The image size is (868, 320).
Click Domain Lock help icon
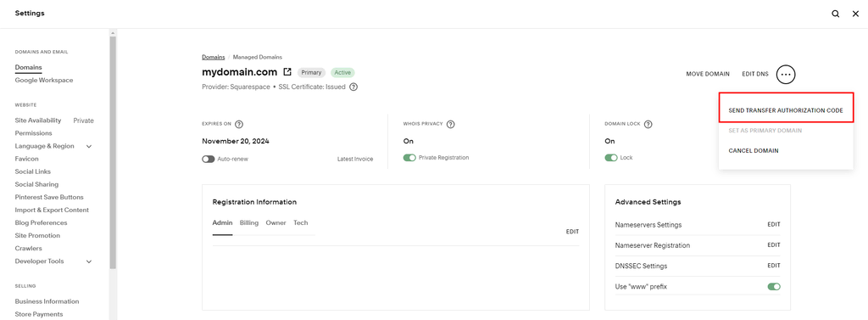pos(648,124)
